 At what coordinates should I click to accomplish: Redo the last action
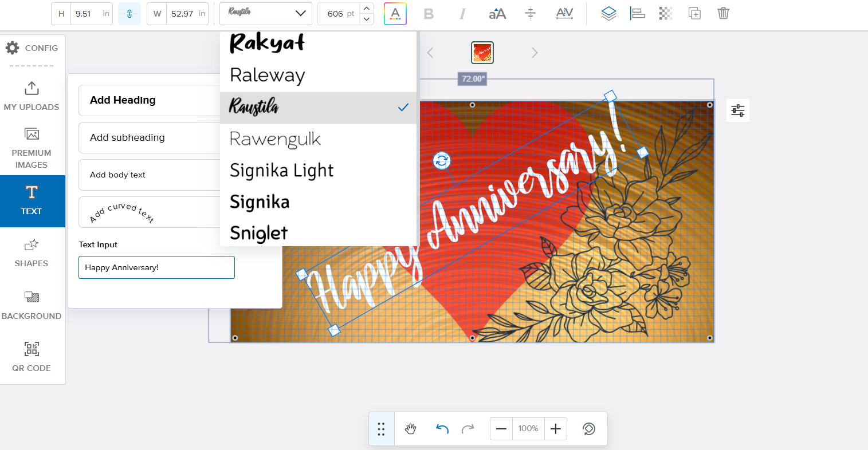468,429
